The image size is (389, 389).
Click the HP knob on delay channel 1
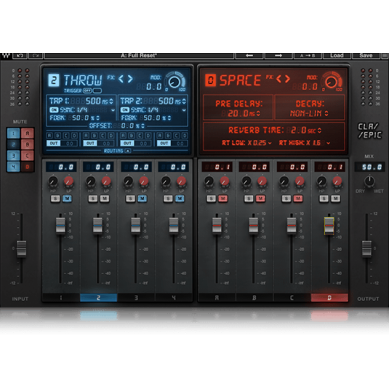53,182
